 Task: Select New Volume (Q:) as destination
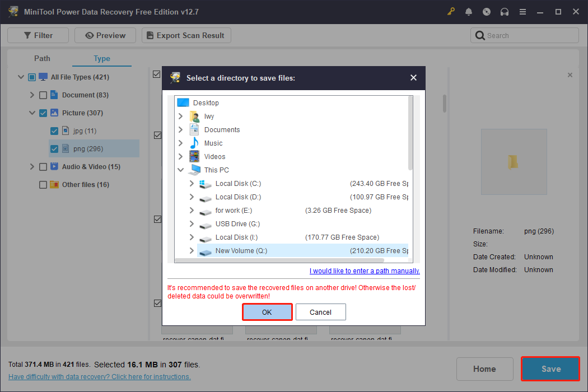point(241,250)
